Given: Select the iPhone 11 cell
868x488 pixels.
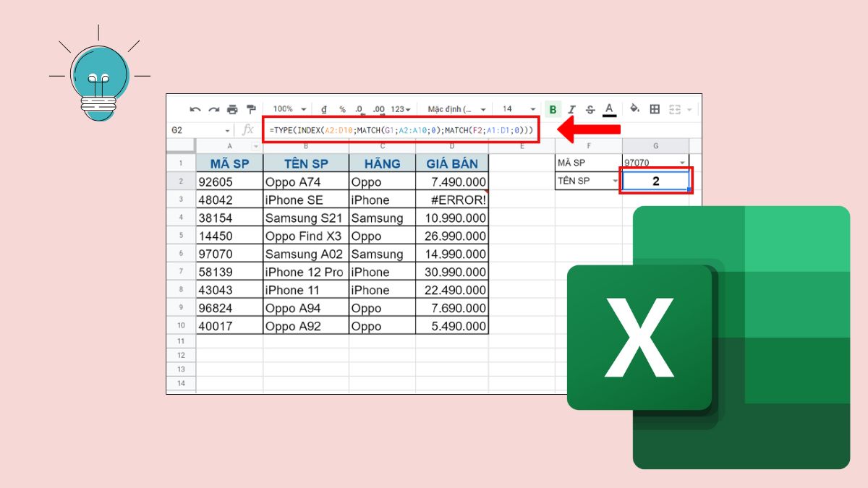Looking at the screenshot, I should [306, 290].
